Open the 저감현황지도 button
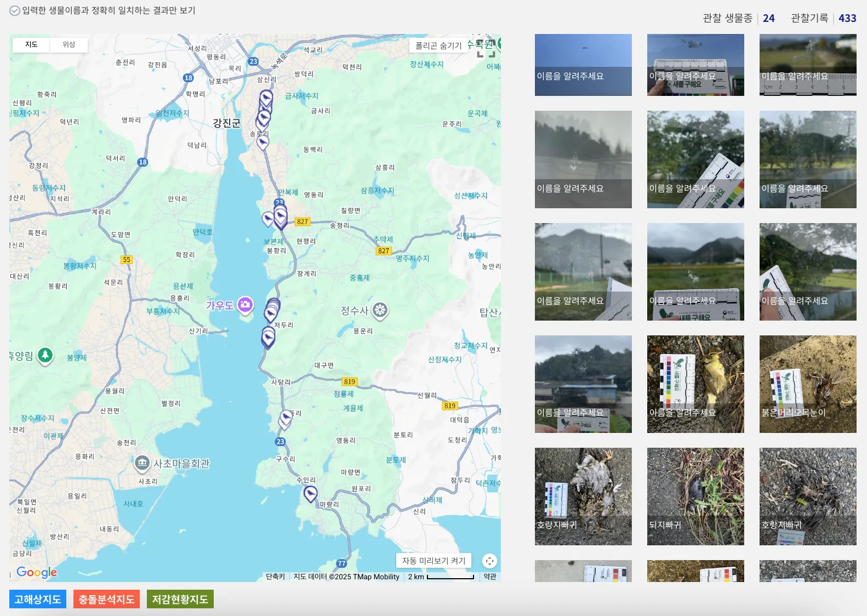 [x=180, y=599]
